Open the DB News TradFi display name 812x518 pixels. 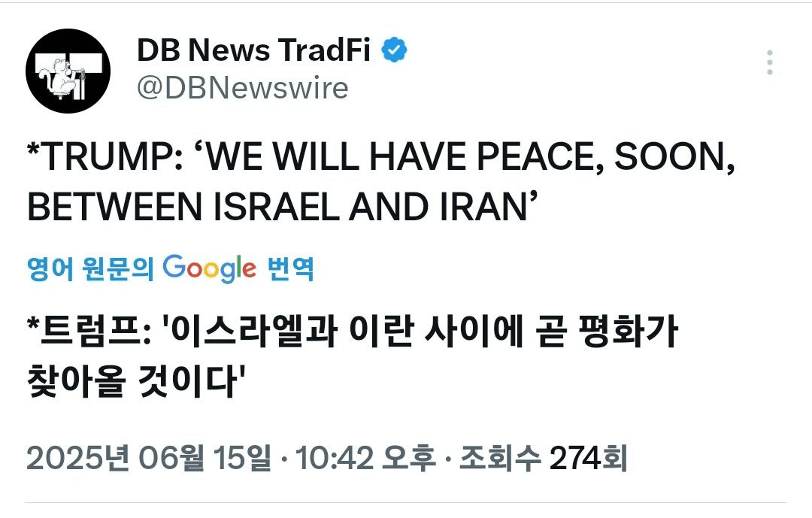(x=254, y=50)
